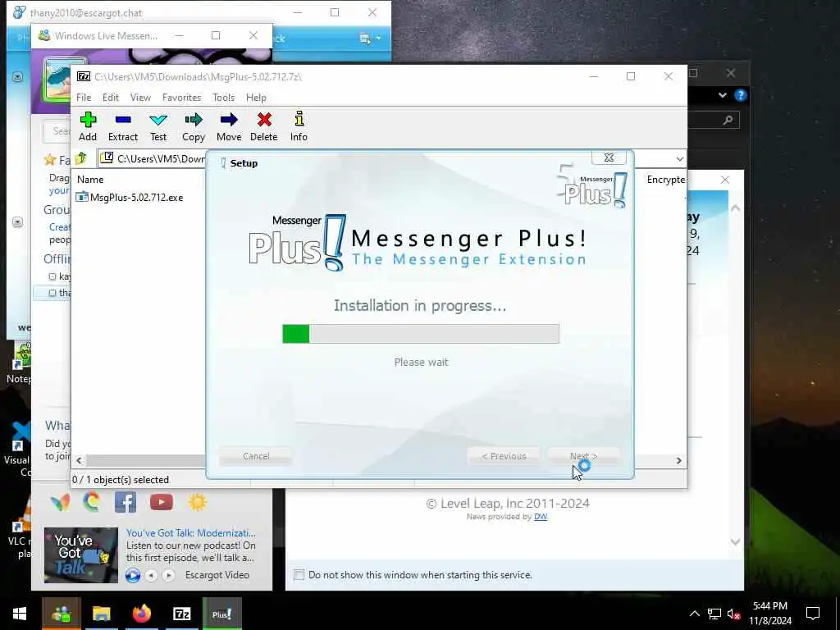Go up one folder in 7-Zip
The image size is (840, 630).
click(x=81, y=158)
